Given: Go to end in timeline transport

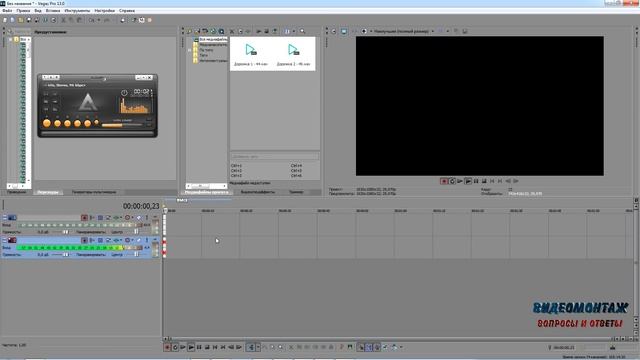Looking at the screenshot, I should (223, 347).
